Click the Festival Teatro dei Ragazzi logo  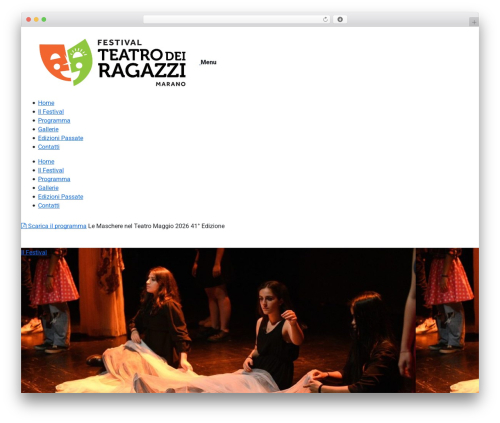click(113, 62)
